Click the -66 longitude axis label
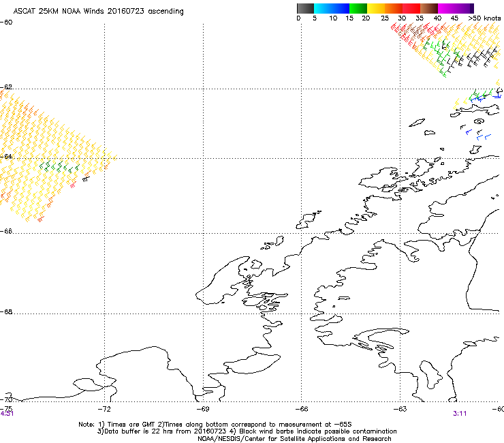This screenshot has height=443, width=504. click(302, 409)
